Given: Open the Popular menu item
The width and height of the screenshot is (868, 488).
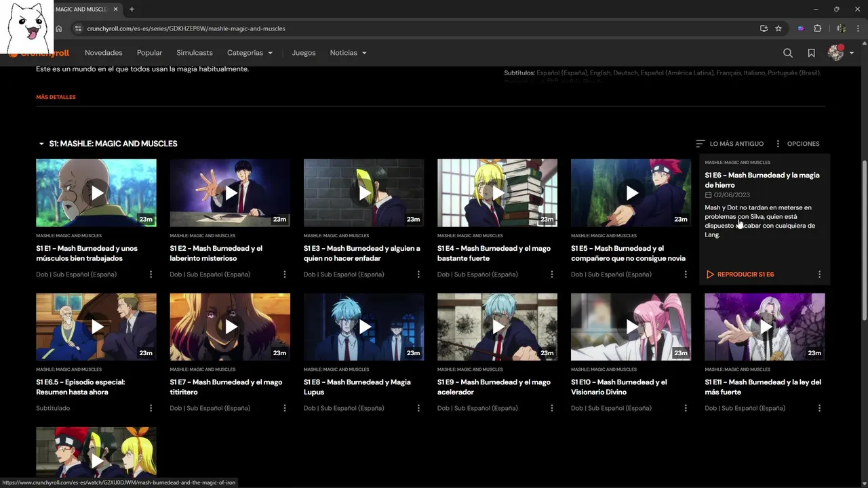Looking at the screenshot, I should pyautogui.click(x=149, y=53).
